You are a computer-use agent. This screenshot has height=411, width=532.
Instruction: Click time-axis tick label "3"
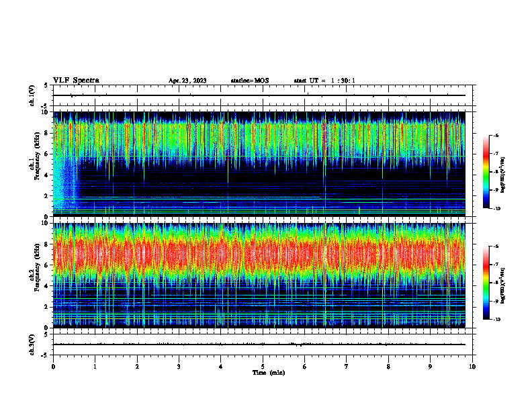coord(179,367)
